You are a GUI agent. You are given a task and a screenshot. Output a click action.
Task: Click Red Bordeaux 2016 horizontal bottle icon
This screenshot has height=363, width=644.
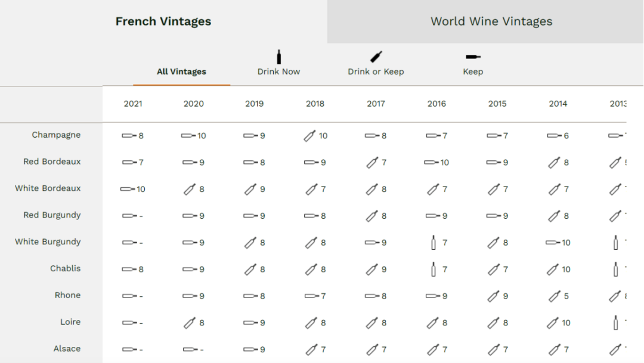click(431, 162)
